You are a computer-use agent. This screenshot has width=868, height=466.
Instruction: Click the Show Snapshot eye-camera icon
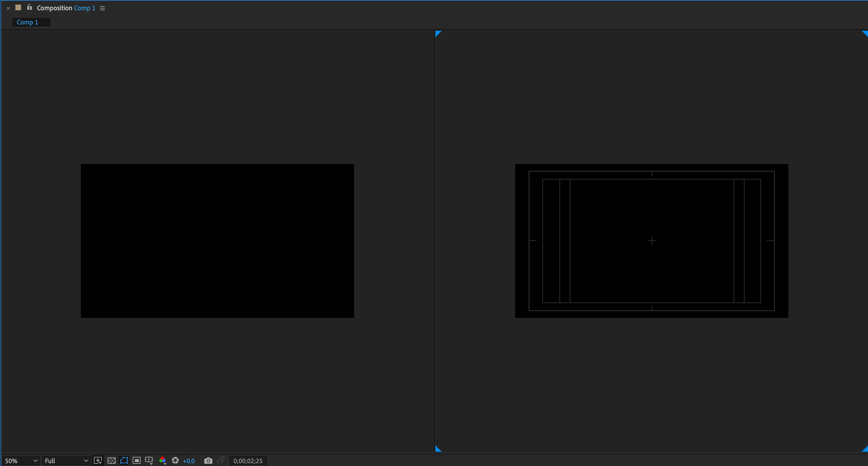pos(221,460)
